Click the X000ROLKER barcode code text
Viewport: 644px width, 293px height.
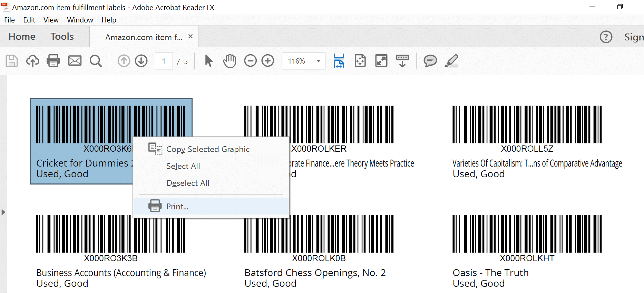point(319,149)
